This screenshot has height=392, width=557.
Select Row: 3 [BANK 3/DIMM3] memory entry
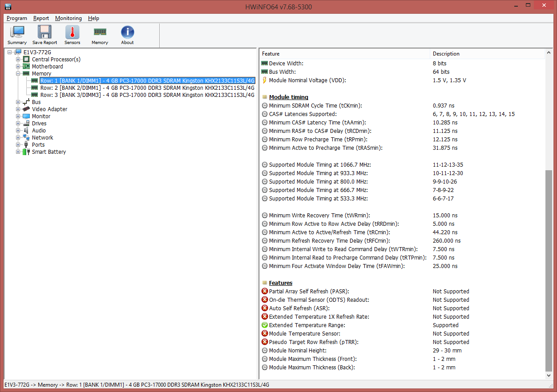(147, 95)
